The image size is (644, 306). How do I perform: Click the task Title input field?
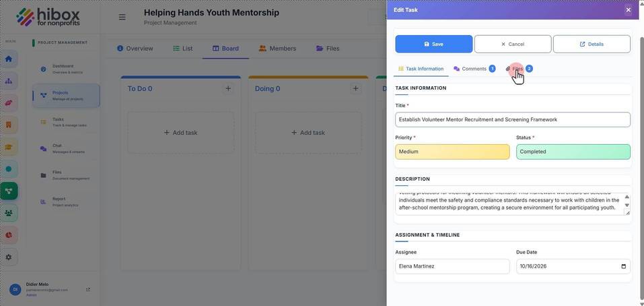tap(513, 120)
